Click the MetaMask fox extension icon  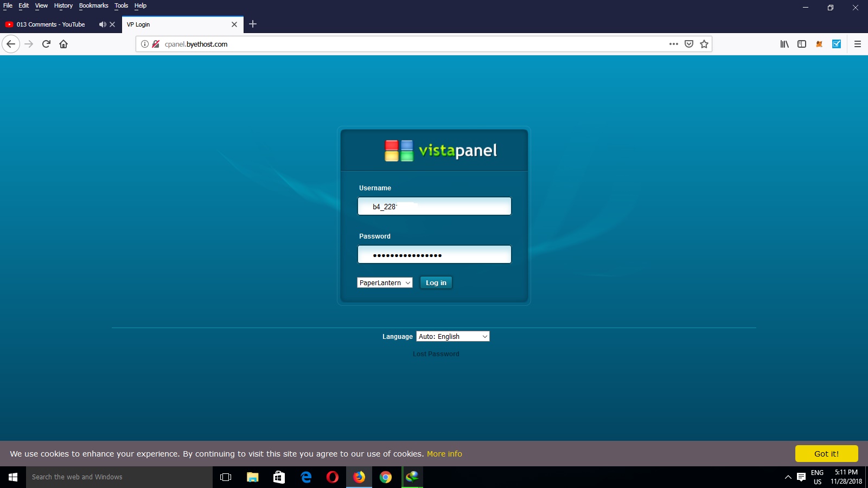point(819,44)
